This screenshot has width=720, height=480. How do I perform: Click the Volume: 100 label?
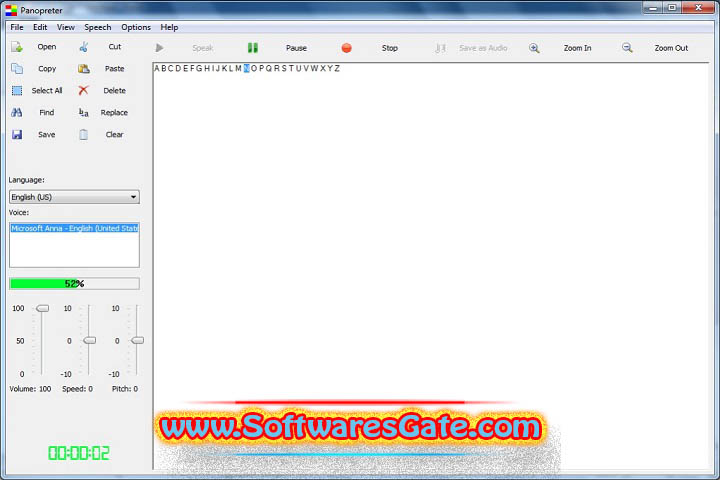(30, 389)
